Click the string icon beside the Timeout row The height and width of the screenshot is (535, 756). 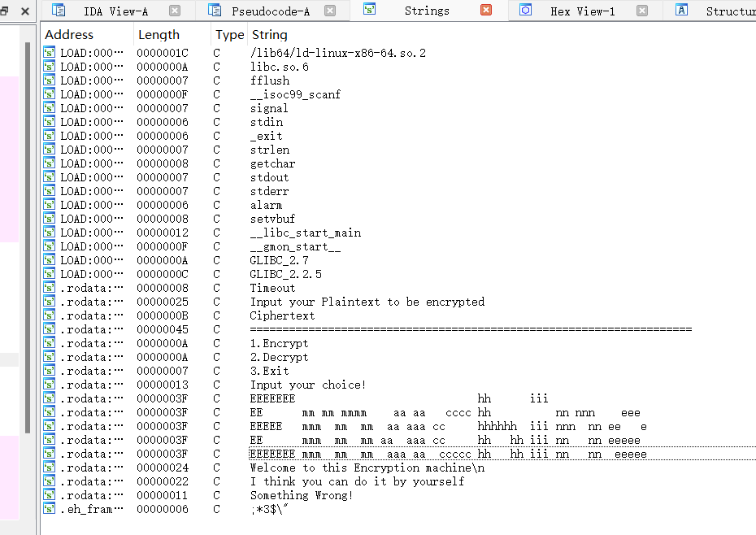pos(50,288)
